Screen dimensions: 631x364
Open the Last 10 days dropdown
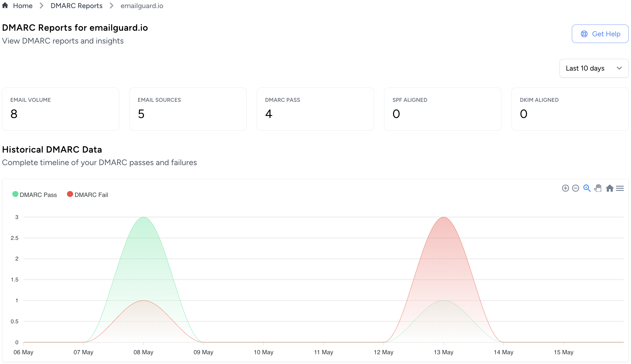(x=594, y=68)
